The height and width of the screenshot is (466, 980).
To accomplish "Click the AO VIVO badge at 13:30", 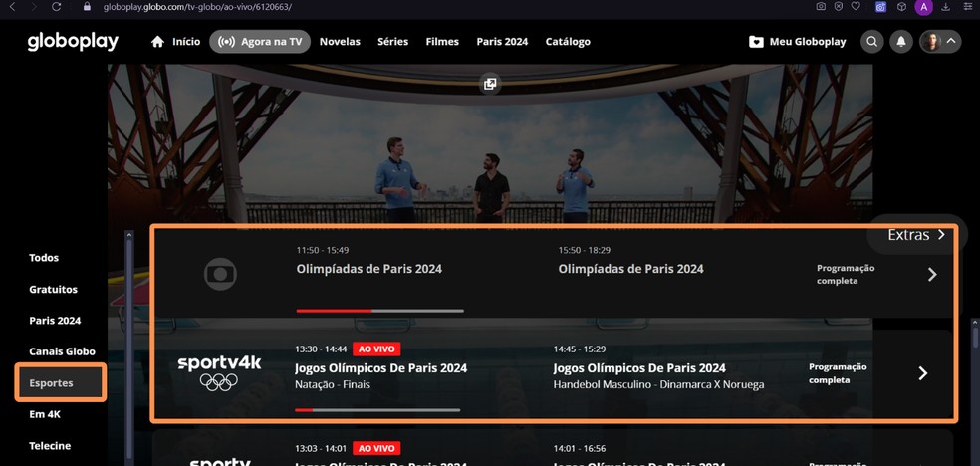I will point(376,349).
